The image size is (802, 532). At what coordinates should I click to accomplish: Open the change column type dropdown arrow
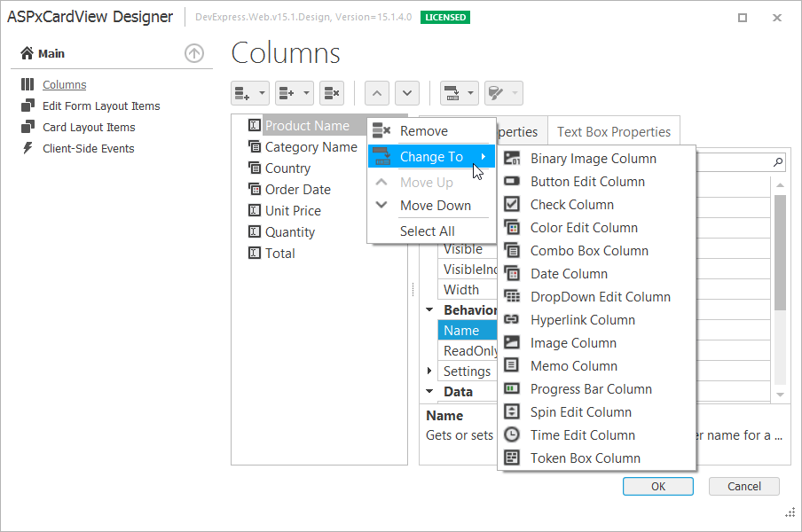click(x=470, y=93)
